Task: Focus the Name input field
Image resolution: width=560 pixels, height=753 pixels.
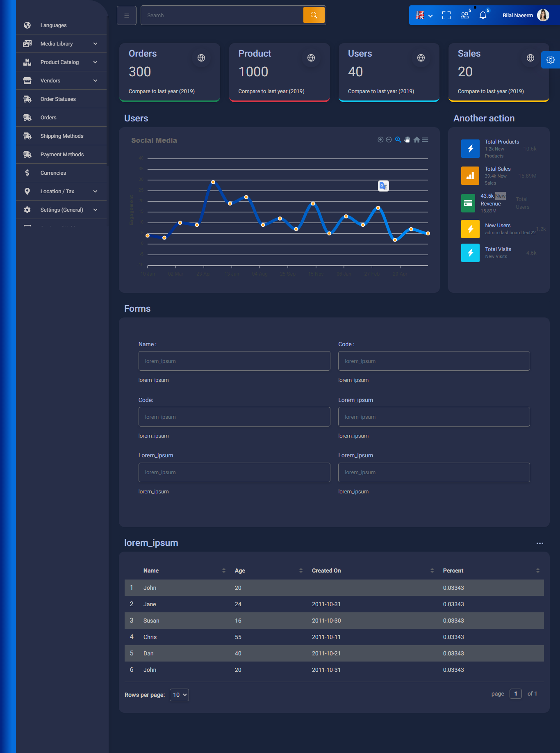Action: pos(234,361)
